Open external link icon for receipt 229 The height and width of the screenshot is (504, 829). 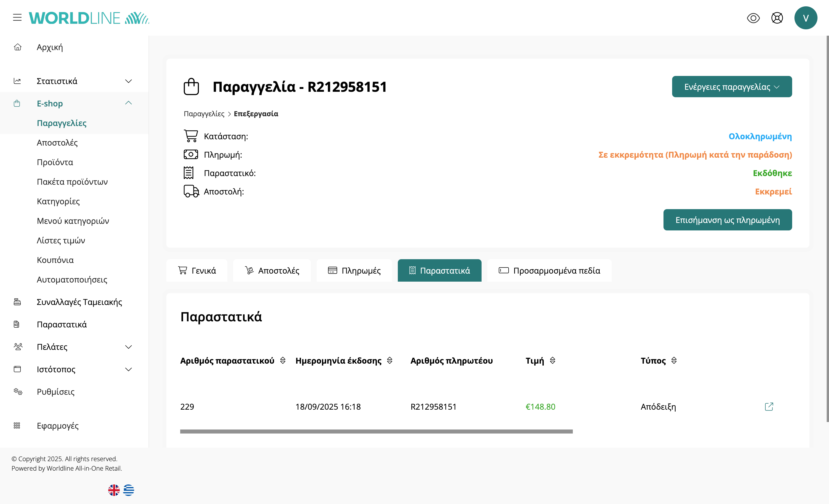(769, 406)
